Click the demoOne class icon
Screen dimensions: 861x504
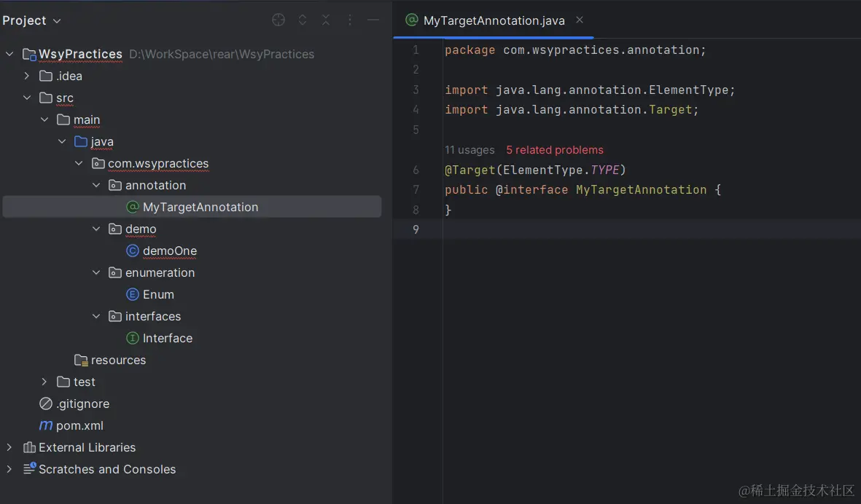point(133,251)
